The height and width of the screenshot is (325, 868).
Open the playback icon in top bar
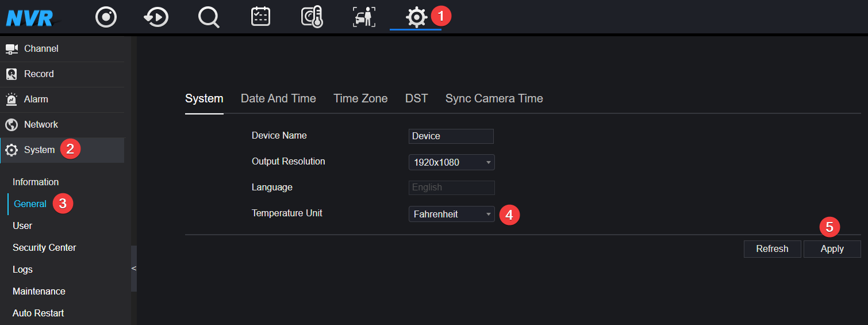(156, 17)
